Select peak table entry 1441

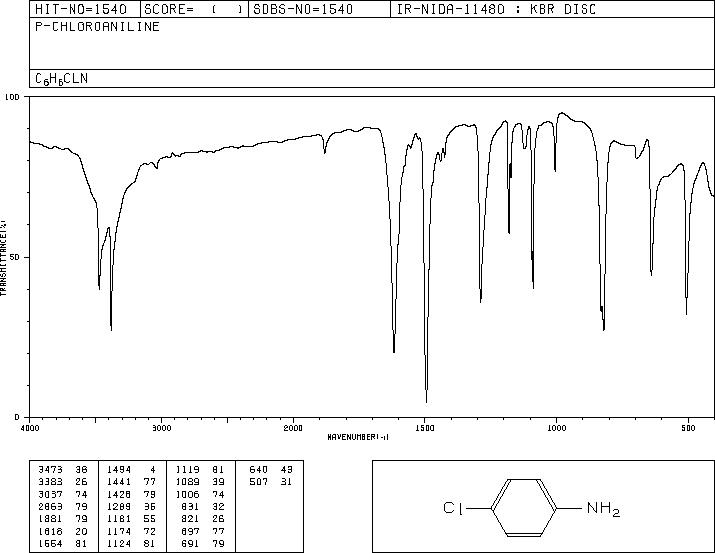pos(119,481)
